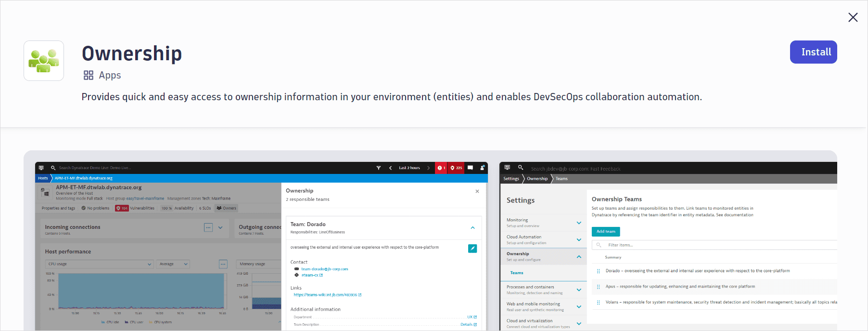
Task: Click the Apps grid icon under the title
Action: pos(89,75)
